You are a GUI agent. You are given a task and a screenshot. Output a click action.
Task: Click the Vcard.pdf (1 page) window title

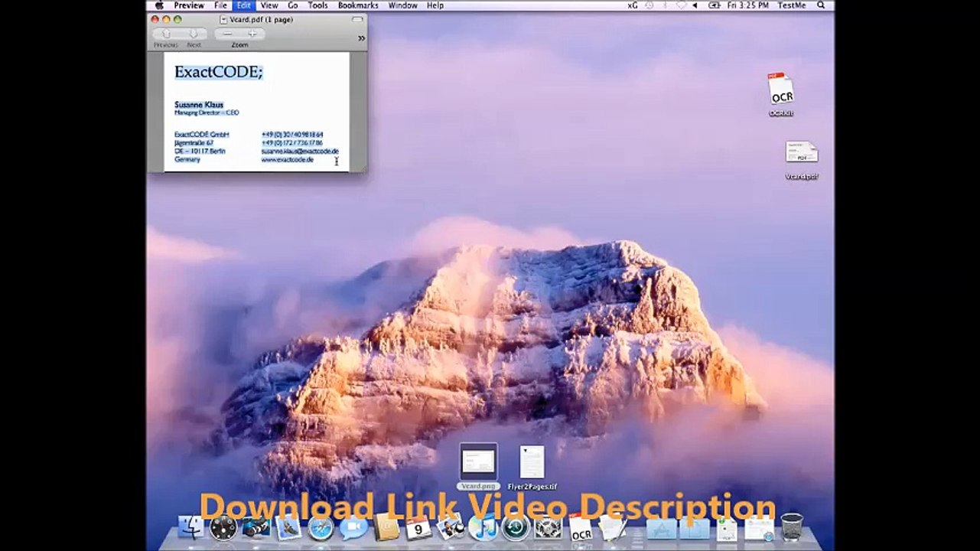(261, 19)
